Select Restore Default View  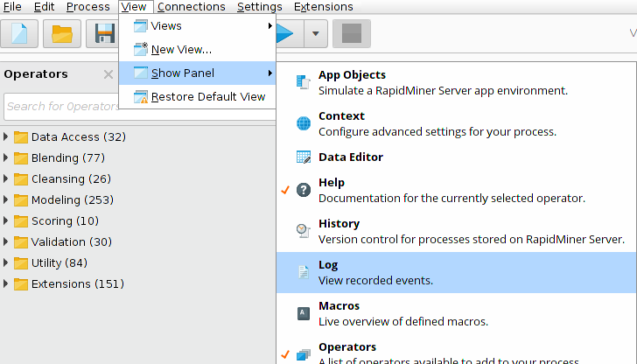[x=207, y=96]
